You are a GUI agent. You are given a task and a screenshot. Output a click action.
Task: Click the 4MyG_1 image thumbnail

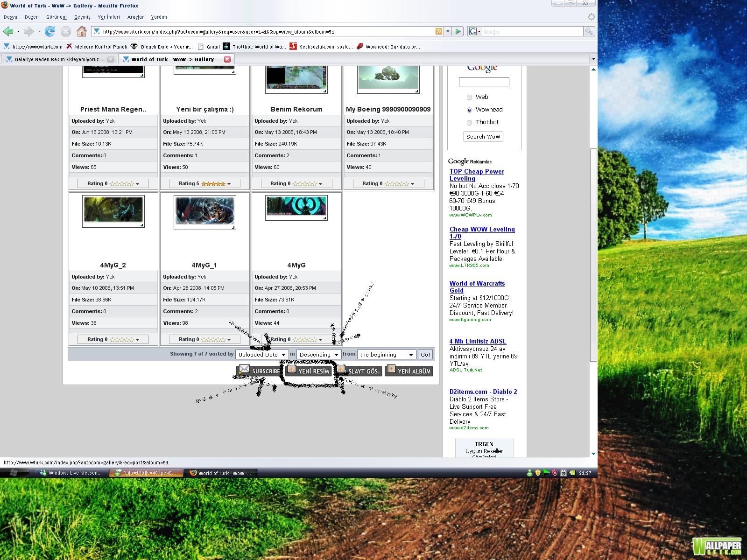205,212
